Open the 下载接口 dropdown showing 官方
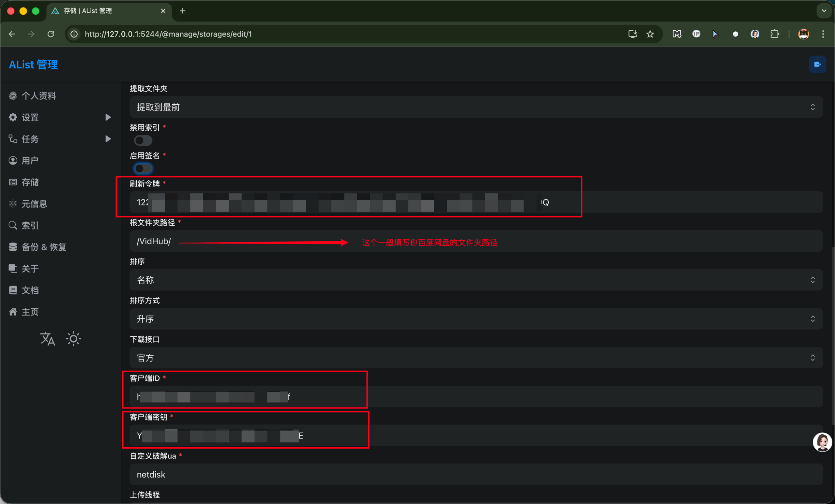Screen dimensions: 835x504 pyautogui.click(x=476, y=358)
